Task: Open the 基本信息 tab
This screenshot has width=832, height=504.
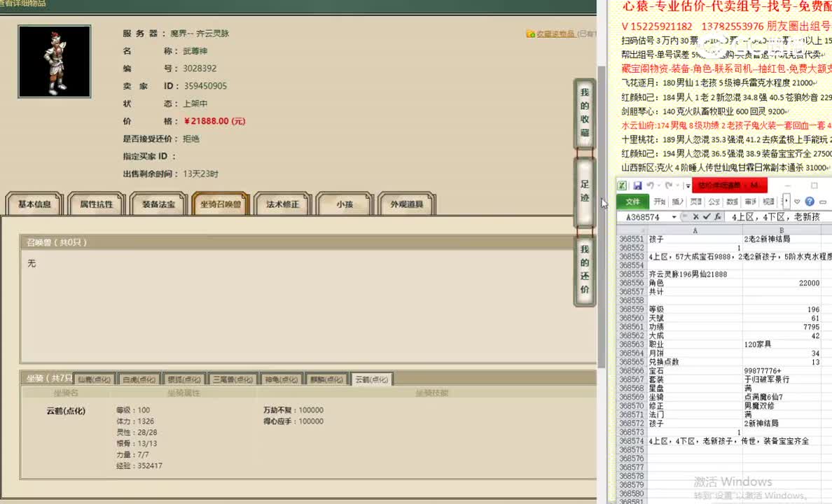Action: 34,204
